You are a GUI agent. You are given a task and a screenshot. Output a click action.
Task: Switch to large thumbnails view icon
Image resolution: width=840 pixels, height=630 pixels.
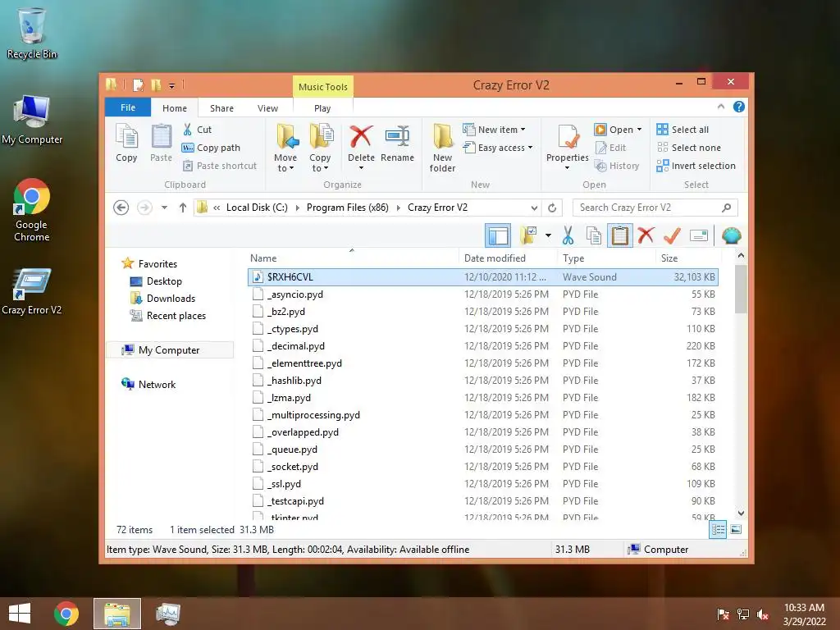pos(736,530)
